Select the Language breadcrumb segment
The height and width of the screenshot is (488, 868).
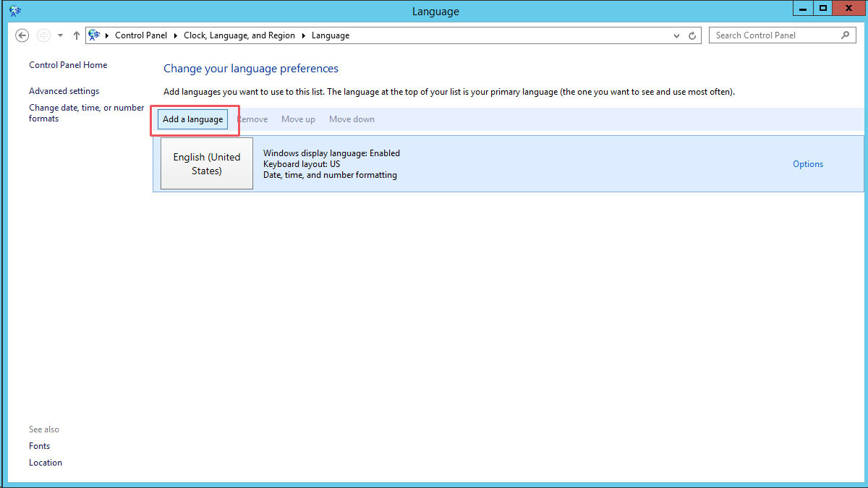point(331,35)
